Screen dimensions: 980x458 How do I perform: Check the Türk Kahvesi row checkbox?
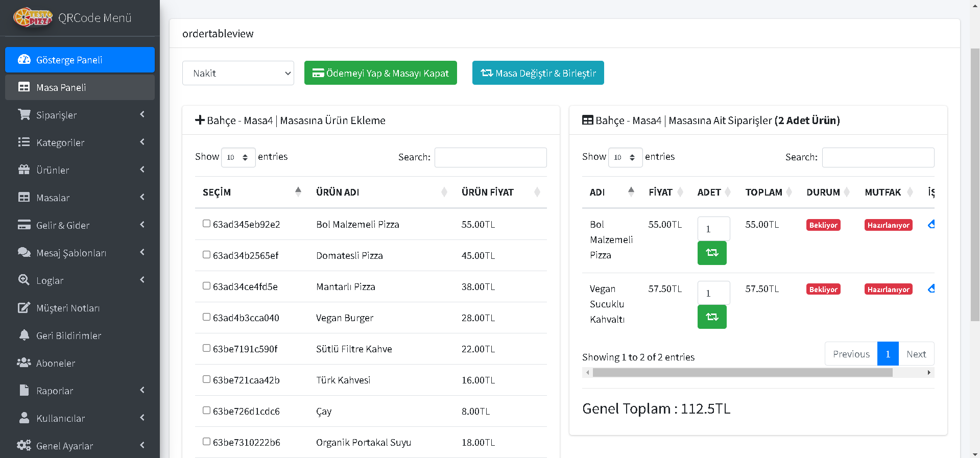click(x=206, y=379)
